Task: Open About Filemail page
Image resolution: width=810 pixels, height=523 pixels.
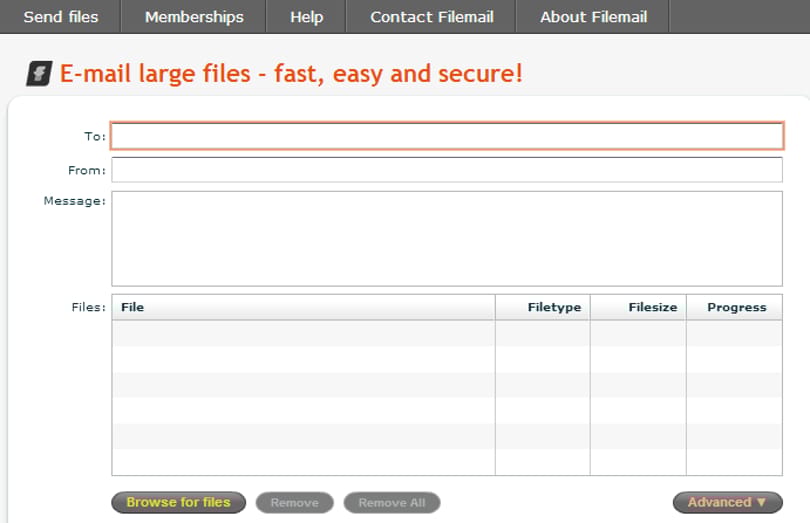Action: pyautogui.click(x=593, y=17)
